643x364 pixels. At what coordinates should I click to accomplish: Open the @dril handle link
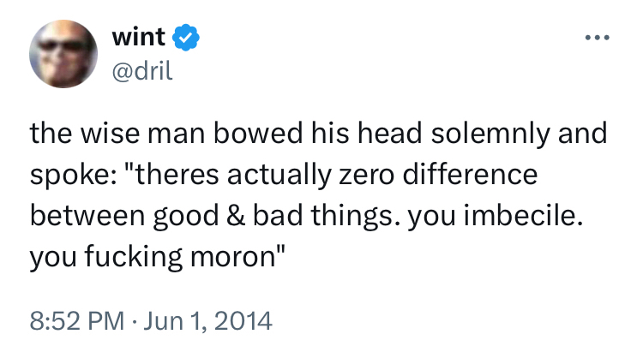142,70
